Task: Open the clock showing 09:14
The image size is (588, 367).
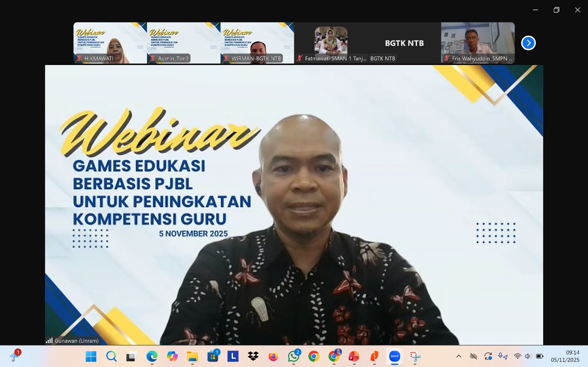Action: coord(565,356)
